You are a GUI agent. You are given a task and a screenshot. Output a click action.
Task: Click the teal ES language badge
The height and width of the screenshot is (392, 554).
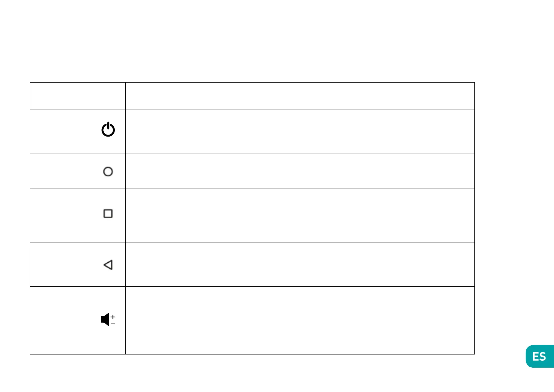539,356
